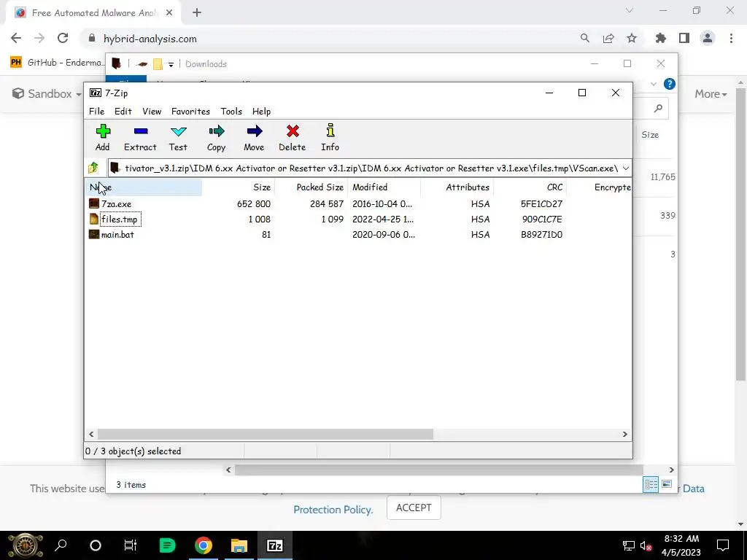Open the Sandbox dropdown on the website

click(47, 93)
